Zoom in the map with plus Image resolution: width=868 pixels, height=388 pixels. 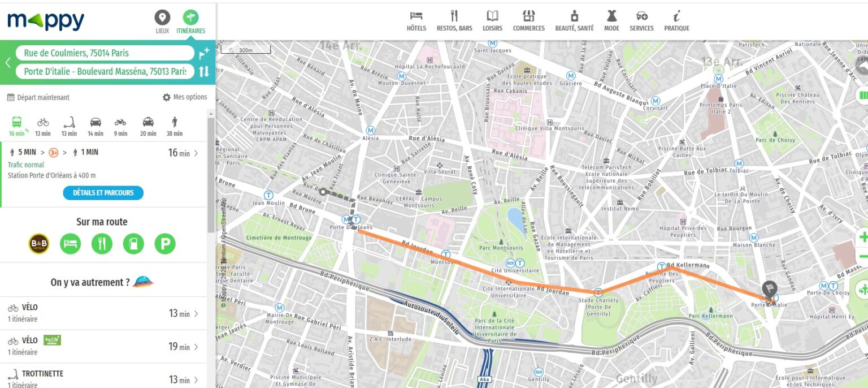coord(863,237)
